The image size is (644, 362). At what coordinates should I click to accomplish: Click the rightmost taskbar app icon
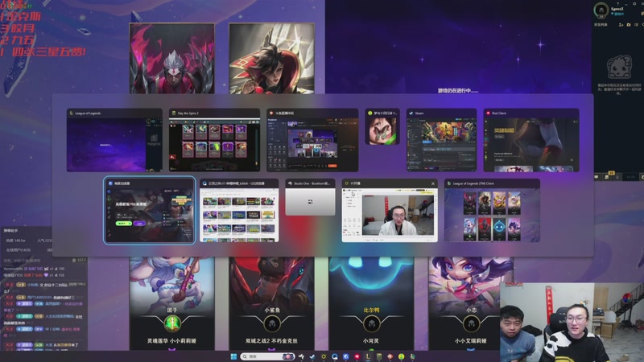[412, 356]
